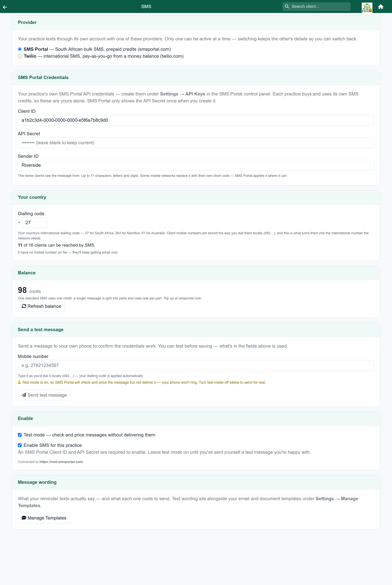Open the practice logo avatar
Viewport: 392px width, 585px height.
pos(367,7)
